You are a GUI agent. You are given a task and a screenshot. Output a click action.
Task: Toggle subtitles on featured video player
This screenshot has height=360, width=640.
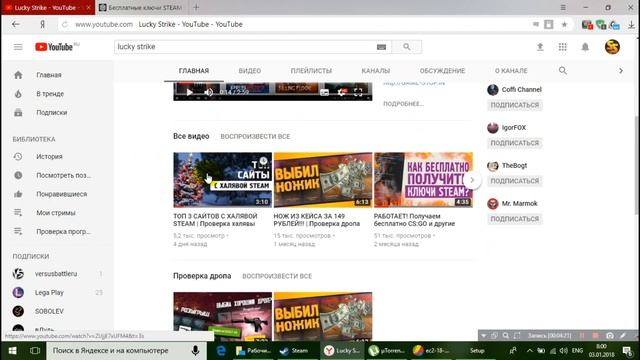point(324,93)
